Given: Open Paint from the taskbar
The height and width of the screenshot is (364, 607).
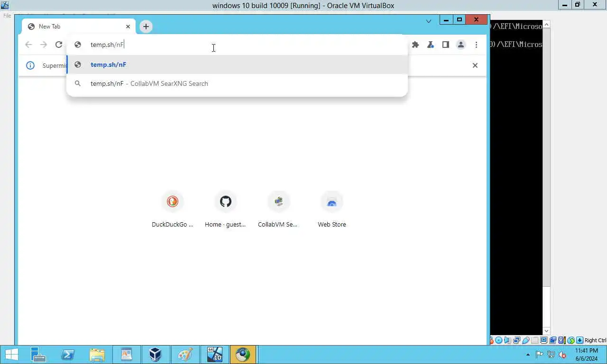Looking at the screenshot, I should [x=185, y=355].
